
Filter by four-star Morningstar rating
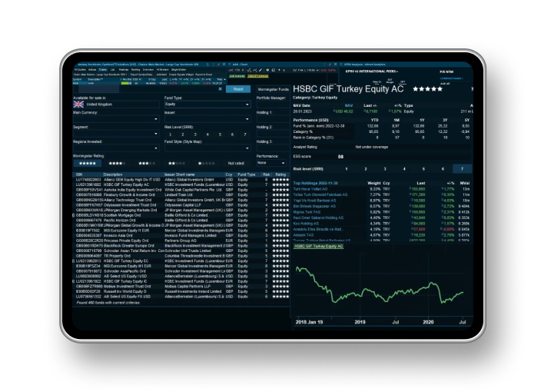117,163
